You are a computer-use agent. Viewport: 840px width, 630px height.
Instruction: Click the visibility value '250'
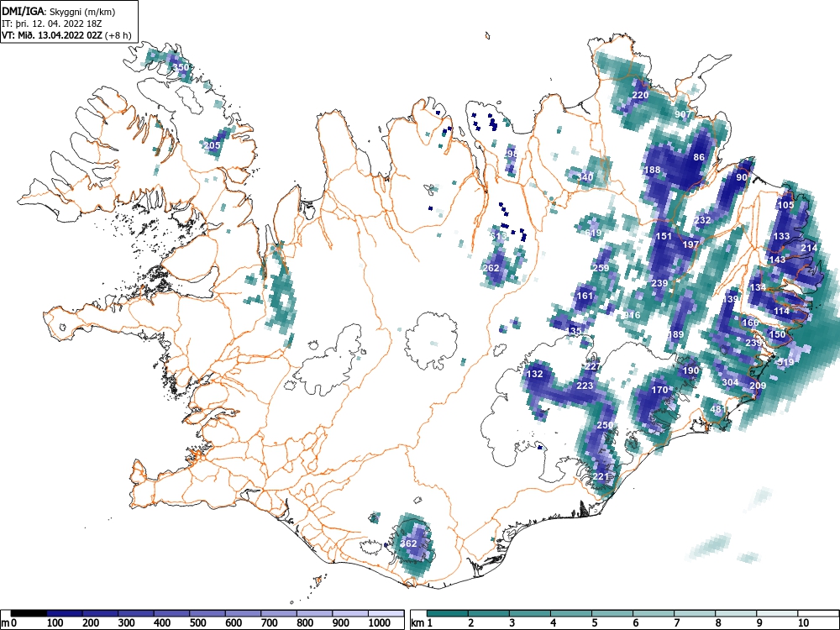point(605,425)
